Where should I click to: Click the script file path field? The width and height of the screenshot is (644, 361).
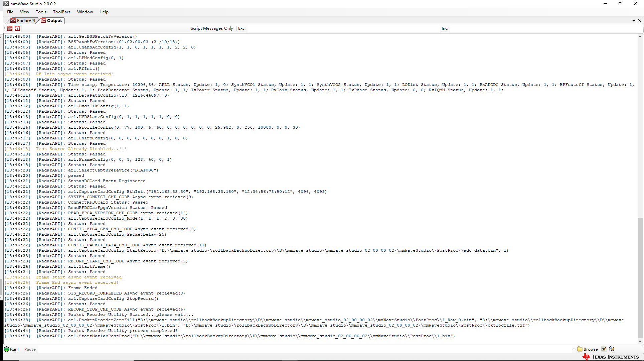305,349
